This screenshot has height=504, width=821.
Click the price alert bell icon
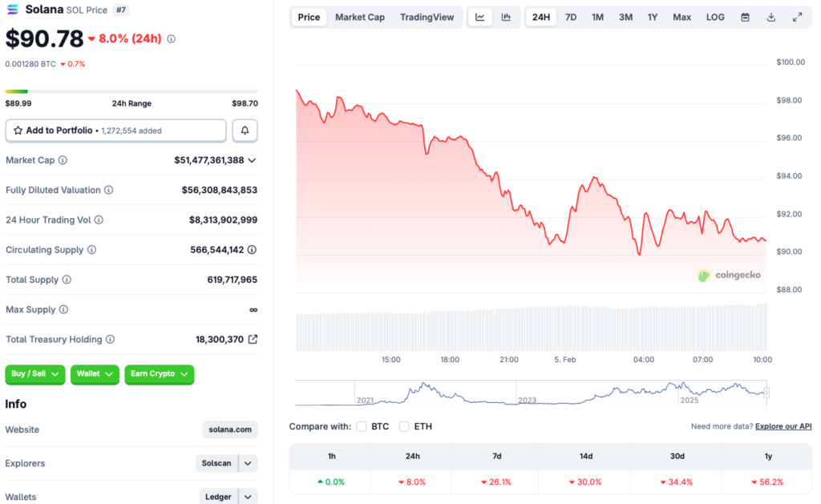[x=245, y=130]
